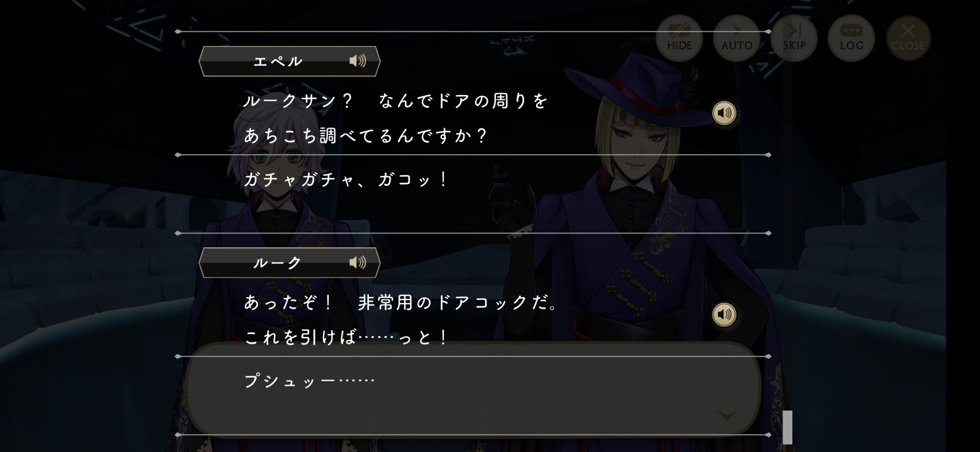
Task: Tap the line あちこち調べてるんですか？
Action: 366,136
